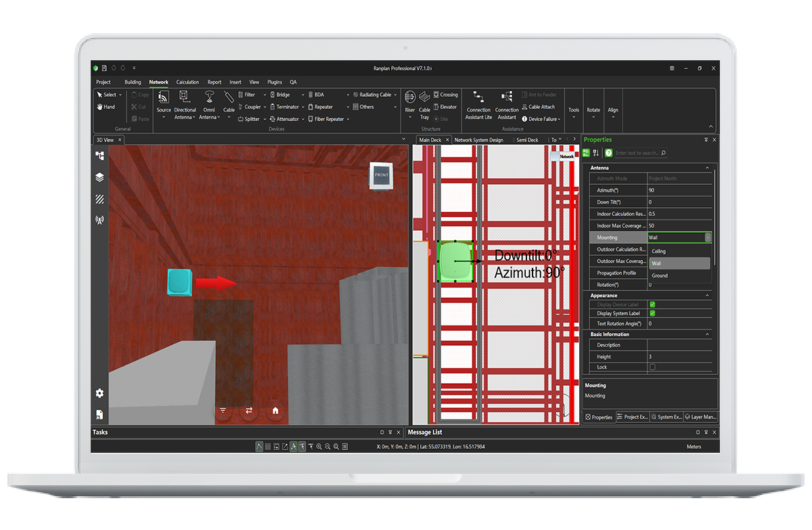Open the Network System Design tab
The width and height of the screenshot is (812, 530).
click(478, 140)
